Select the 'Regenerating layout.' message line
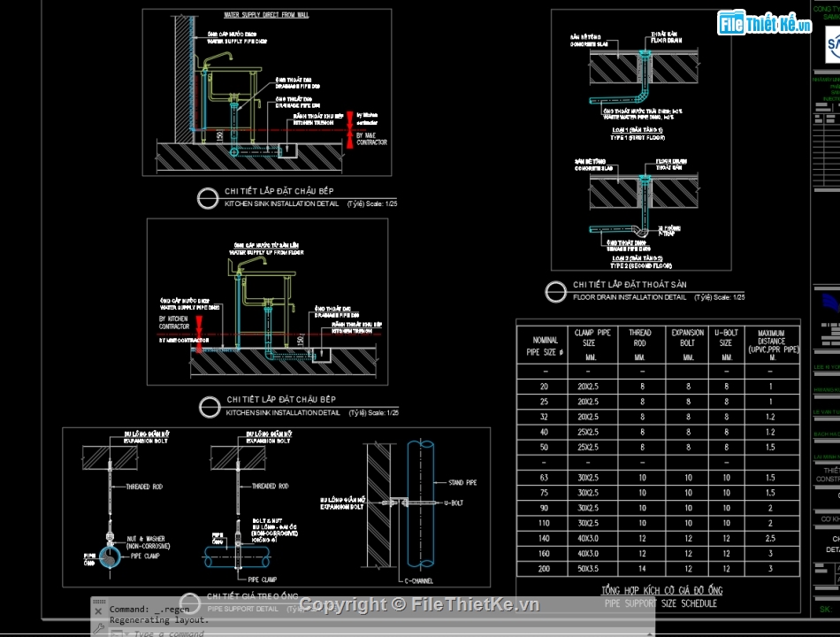 point(159,620)
